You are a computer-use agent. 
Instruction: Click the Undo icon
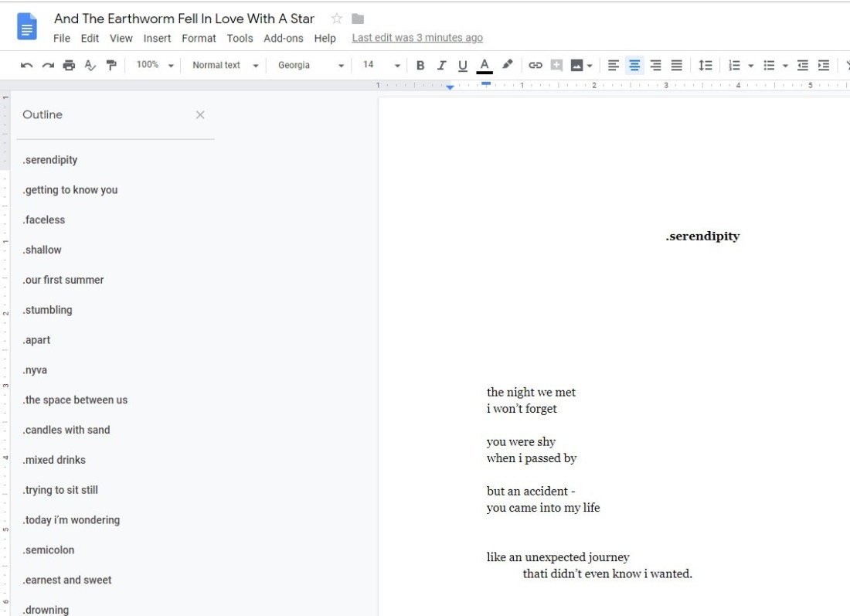(x=27, y=66)
